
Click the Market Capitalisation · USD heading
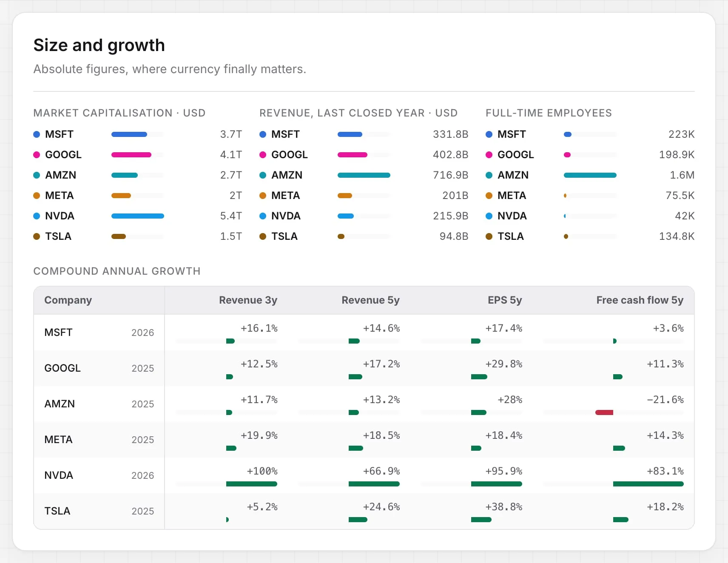[119, 113]
